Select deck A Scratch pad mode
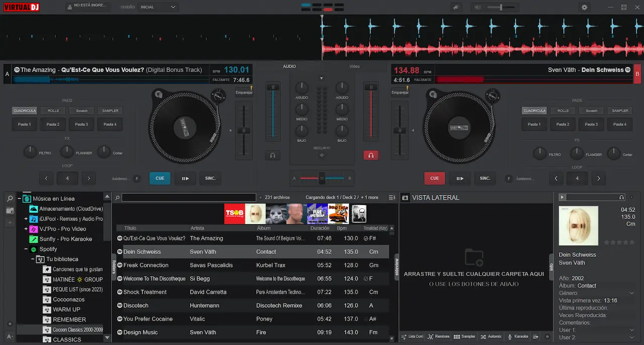 pyautogui.click(x=82, y=111)
